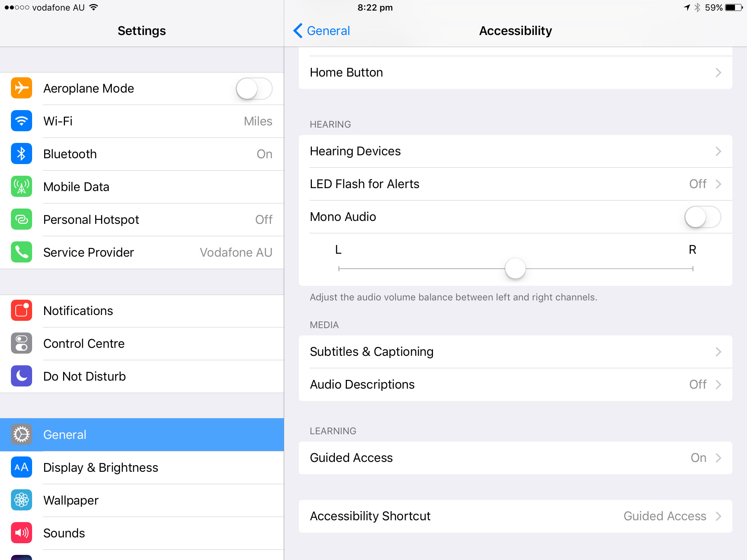Tap the Do Not Disturb moon icon

tap(22, 376)
